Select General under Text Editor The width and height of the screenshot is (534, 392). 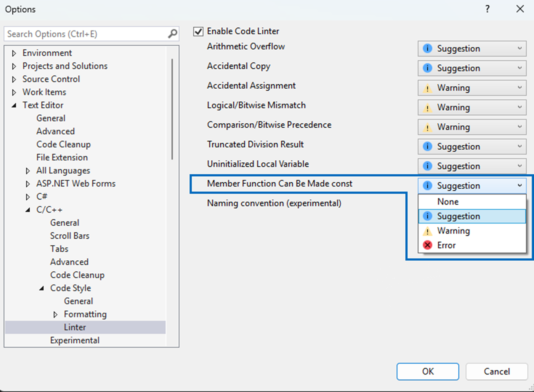click(x=51, y=118)
